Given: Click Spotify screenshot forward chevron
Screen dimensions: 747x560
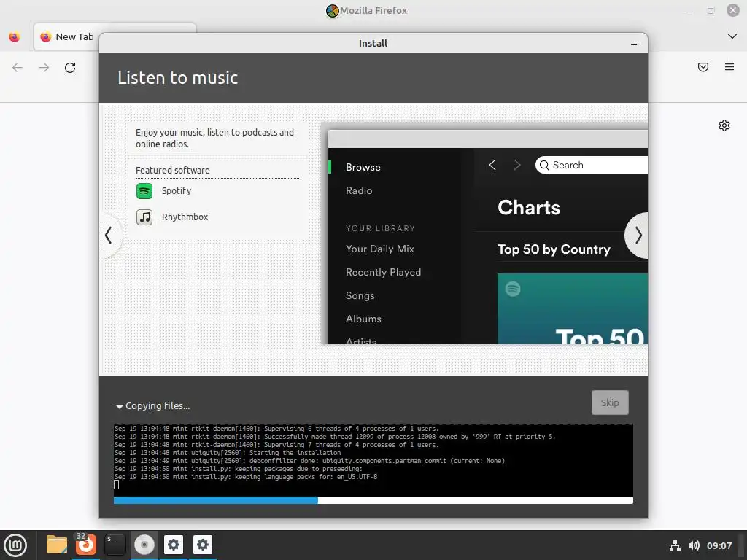Looking at the screenshot, I should (x=517, y=165).
